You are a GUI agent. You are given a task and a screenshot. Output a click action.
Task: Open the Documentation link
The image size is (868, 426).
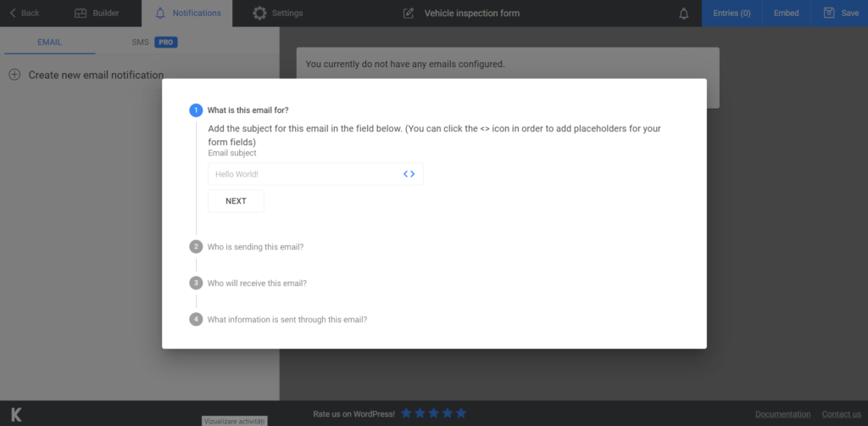[x=782, y=414]
